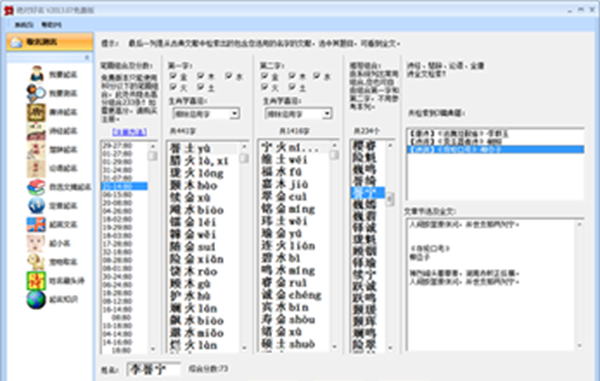The height and width of the screenshot is (381, 600).
Task: Toggle the 金 checkbox under second character
Action: (x=264, y=76)
